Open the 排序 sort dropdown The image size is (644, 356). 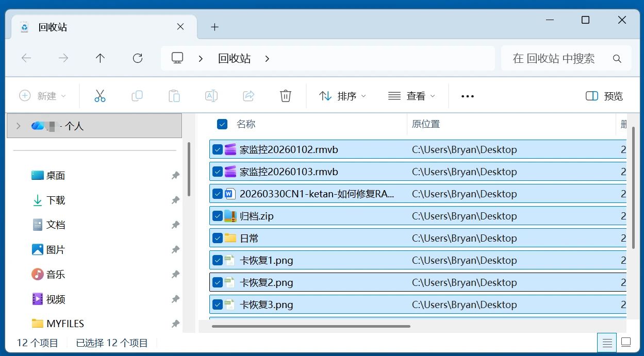342,96
